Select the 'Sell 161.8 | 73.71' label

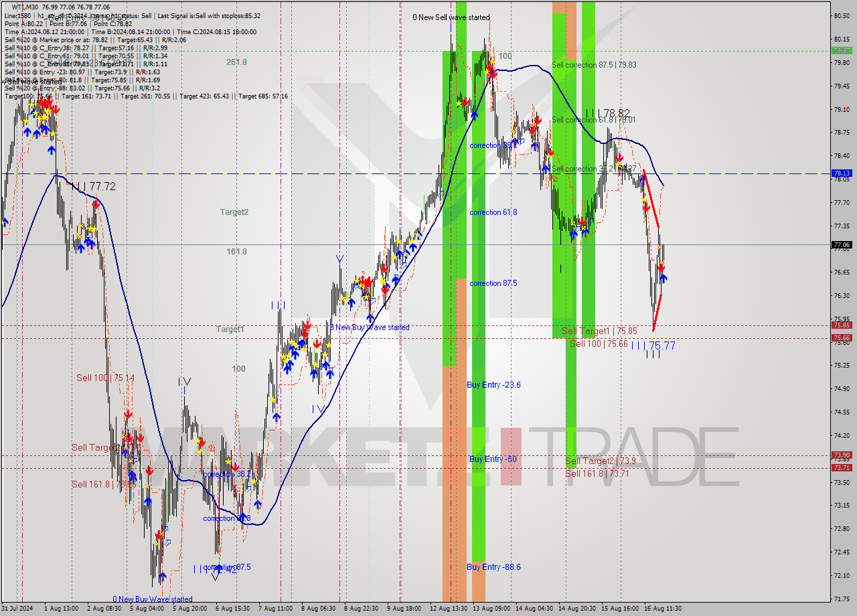597,473
